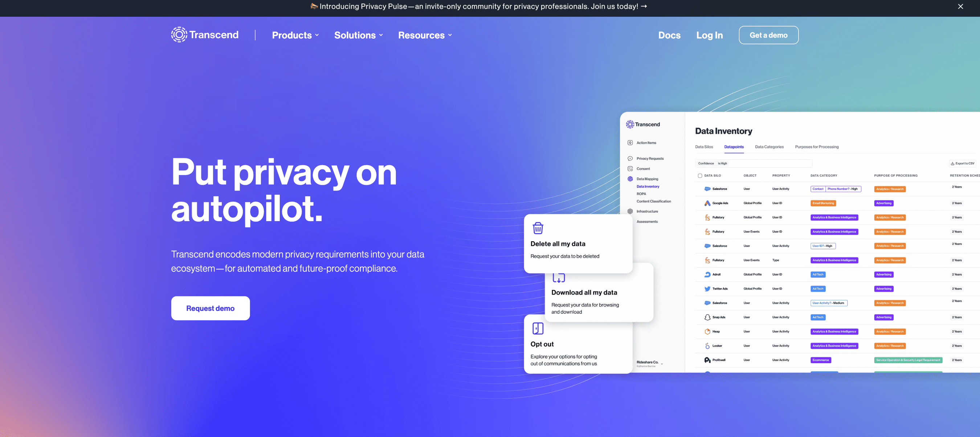980x437 pixels.
Task: Dismiss the Privacy Pulse announcement banner
Action: pos(961,6)
